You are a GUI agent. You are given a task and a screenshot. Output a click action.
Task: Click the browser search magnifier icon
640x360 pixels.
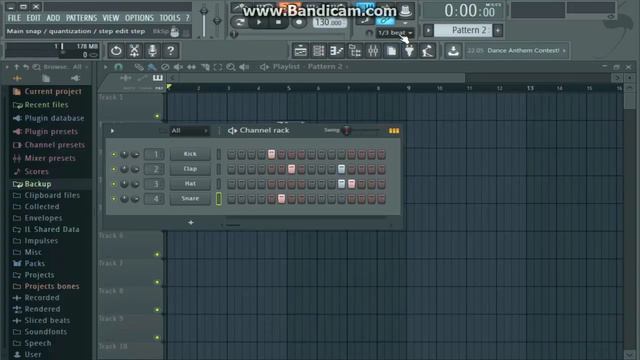[36, 67]
